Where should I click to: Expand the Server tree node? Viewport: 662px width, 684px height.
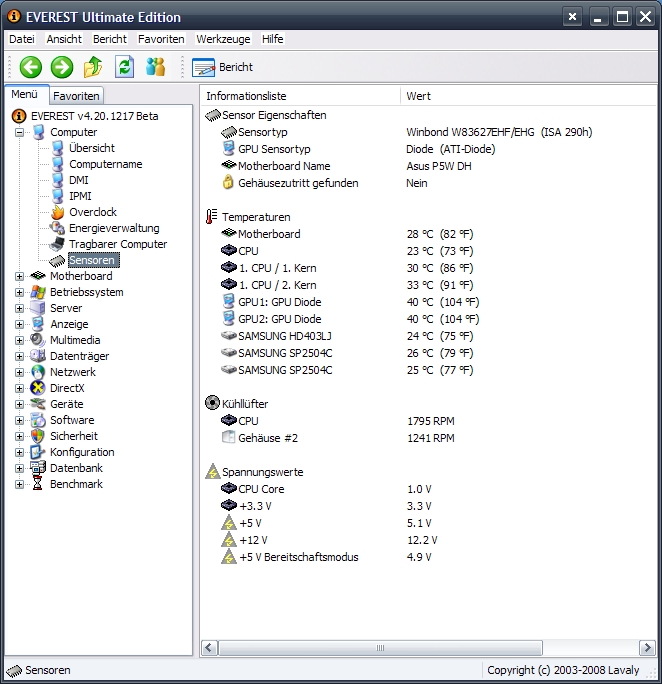[19, 308]
